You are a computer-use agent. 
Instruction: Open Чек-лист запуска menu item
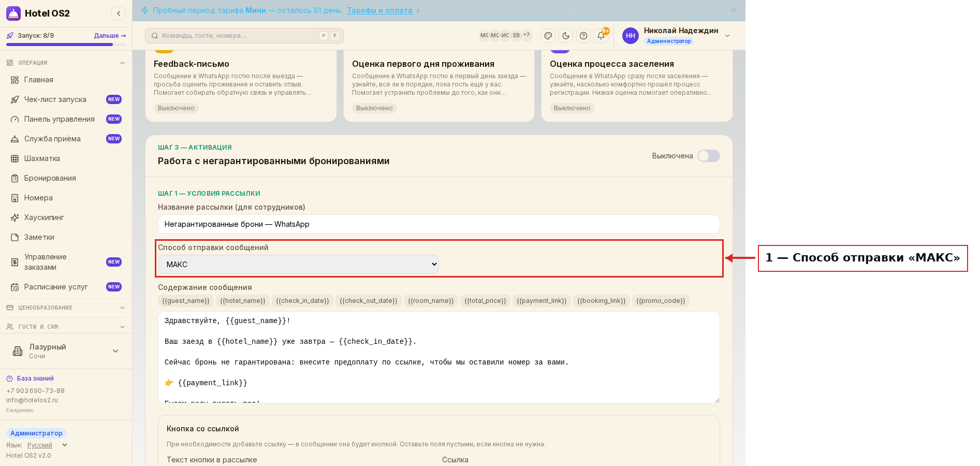pyautogui.click(x=66, y=99)
